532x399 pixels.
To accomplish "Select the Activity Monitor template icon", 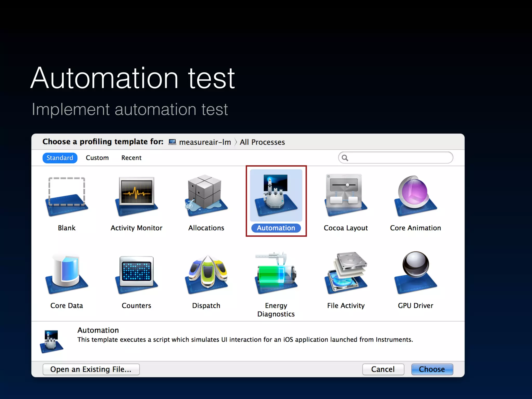I will click(137, 197).
